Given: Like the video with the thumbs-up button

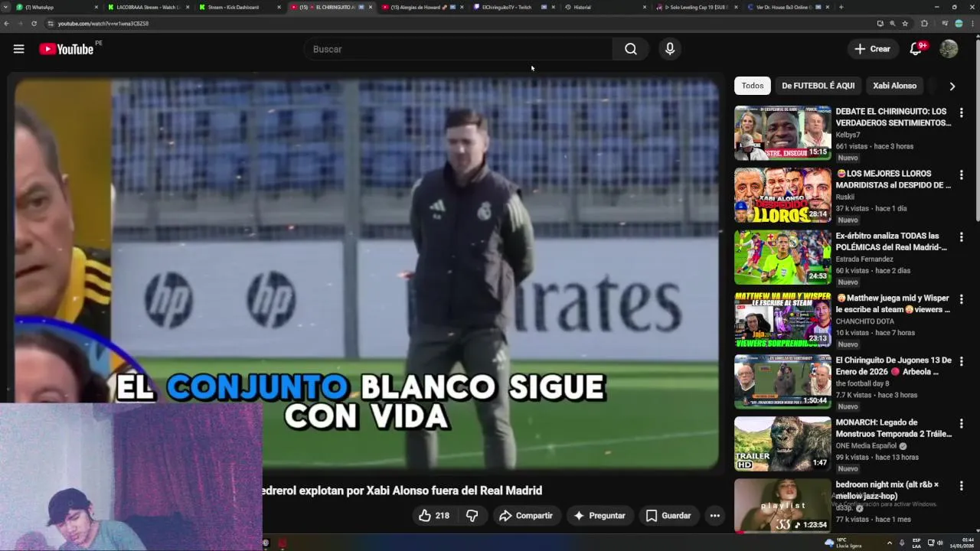Looking at the screenshot, I should coord(433,516).
